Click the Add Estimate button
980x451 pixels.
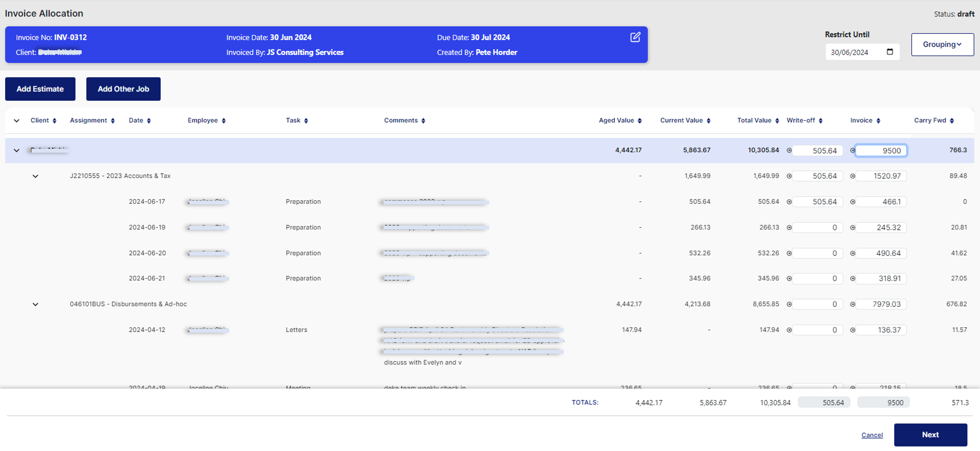click(x=40, y=89)
